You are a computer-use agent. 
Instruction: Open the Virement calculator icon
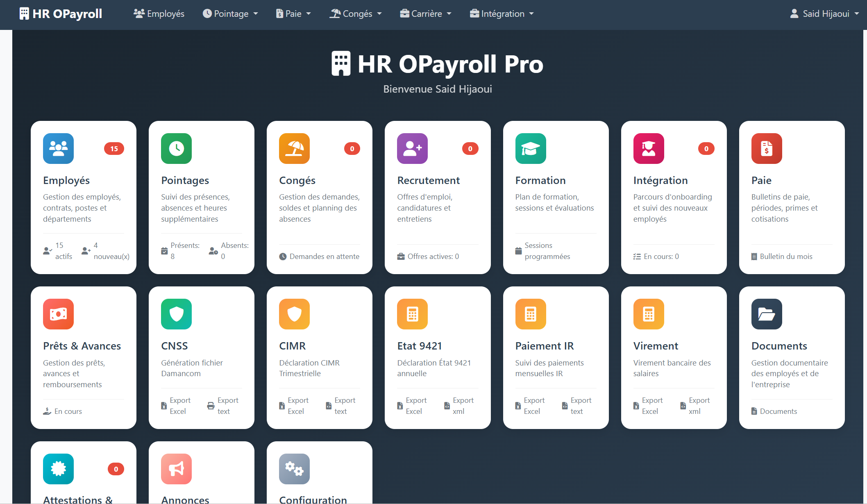(649, 314)
